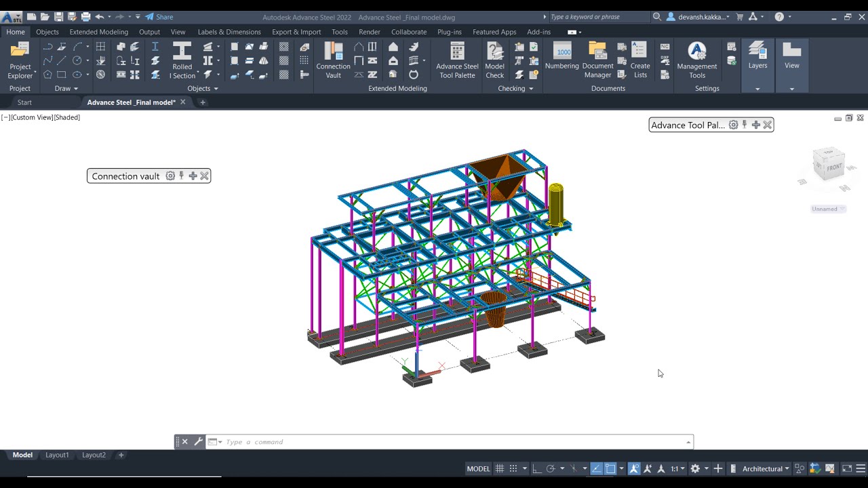Screen dimensions: 868x488
Task: Select the building grid tool
Action: tap(100, 47)
